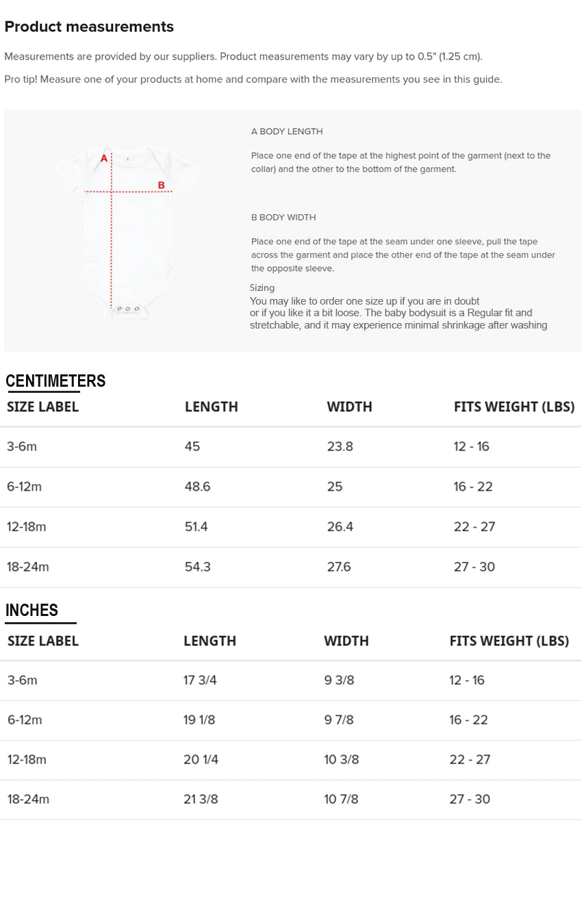Viewport: 582px width, 924px height.
Task: Click the "CENTIMETERS" table heading
Action: point(55,381)
